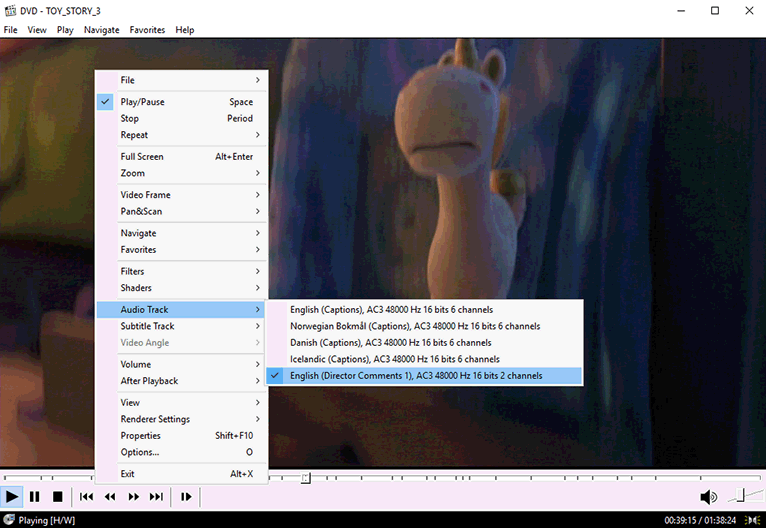Choose Exit from the context menu

coord(182,474)
